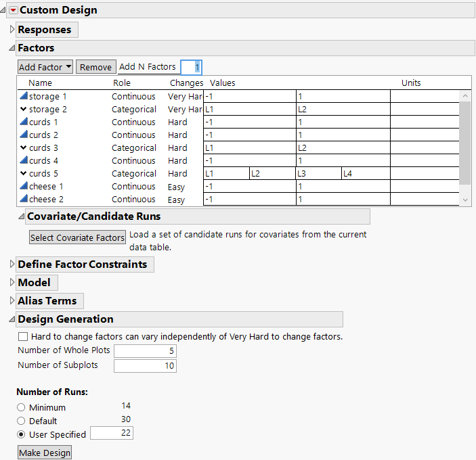
Task: Expand the Define Factor Constraints section
Action: (12, 264)
